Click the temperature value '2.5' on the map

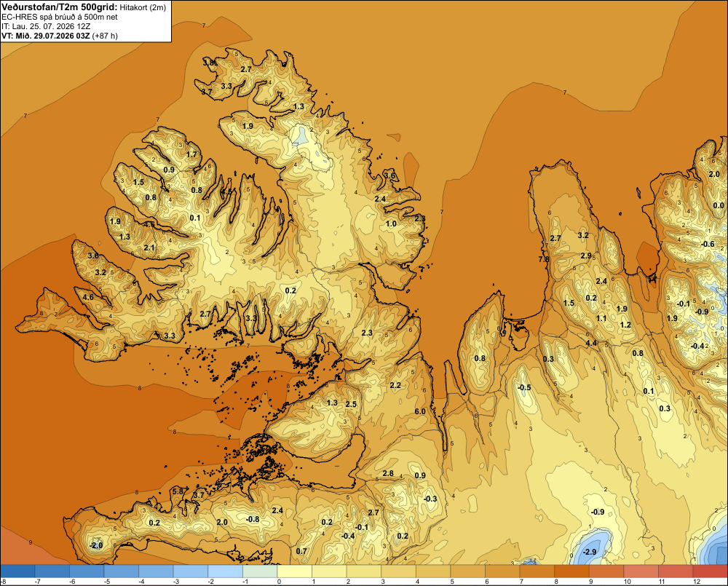(351, 404)
